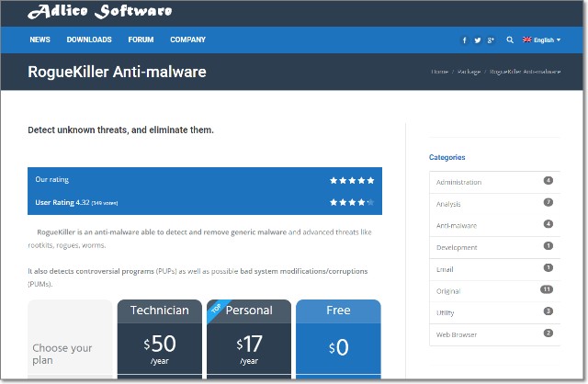Screen dimensions: 588x384
Task: Open the News menu item
Action: click(x=40, y=40)
